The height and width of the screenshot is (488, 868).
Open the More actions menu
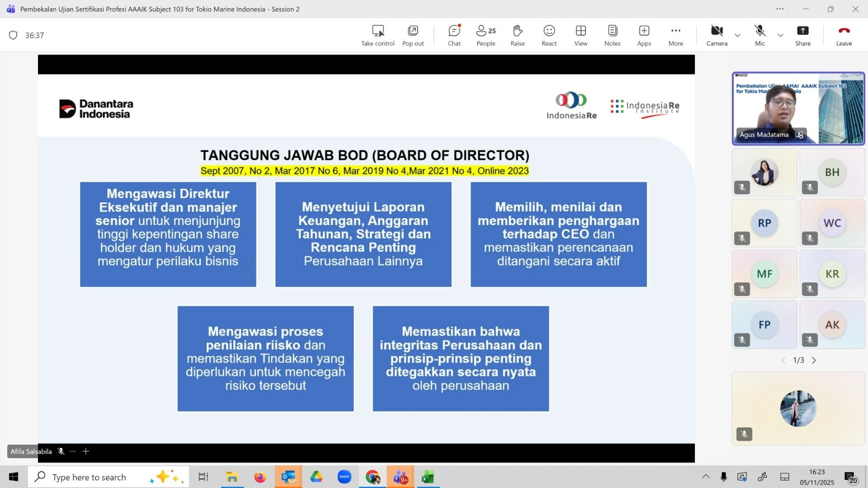[675, 35]
